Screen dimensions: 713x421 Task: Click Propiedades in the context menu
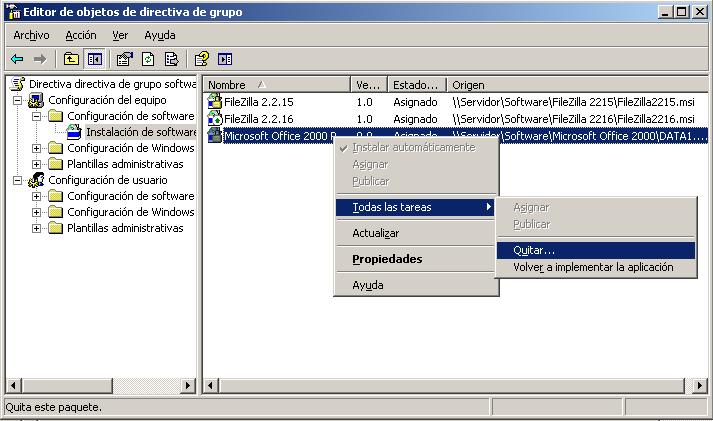387,259
